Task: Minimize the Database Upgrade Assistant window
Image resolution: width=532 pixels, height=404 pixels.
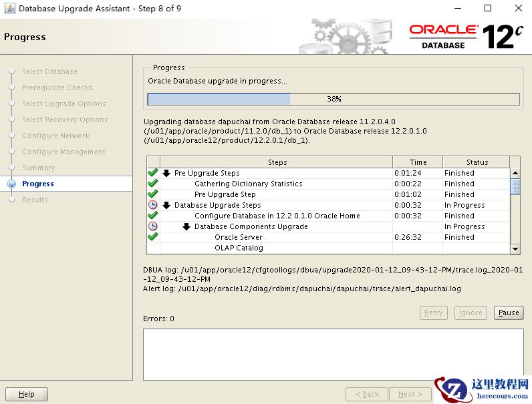Action: coord(458,8)
